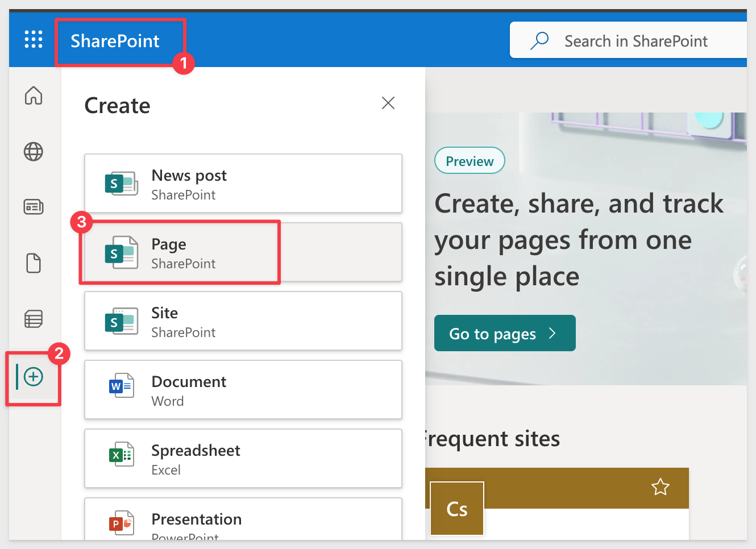The image size is (756, 549).
Task: Create a Word Document
Action: click(243, 390)
